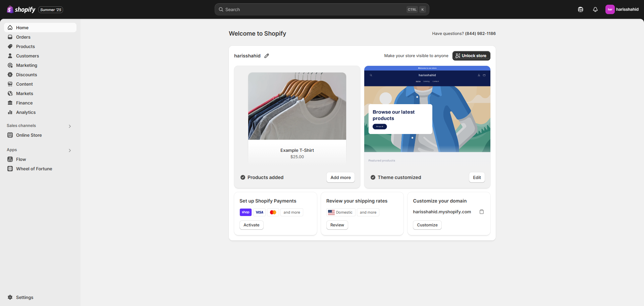The width and height of the screenshot is (644, 306).
Task: Focus the top Search field
Action: click(322, 9)
